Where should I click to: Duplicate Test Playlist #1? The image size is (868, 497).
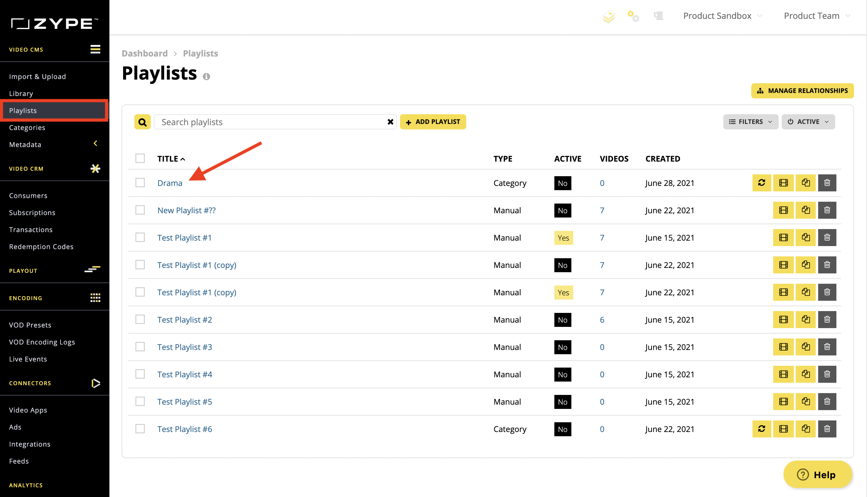click(x=805, y=238)
